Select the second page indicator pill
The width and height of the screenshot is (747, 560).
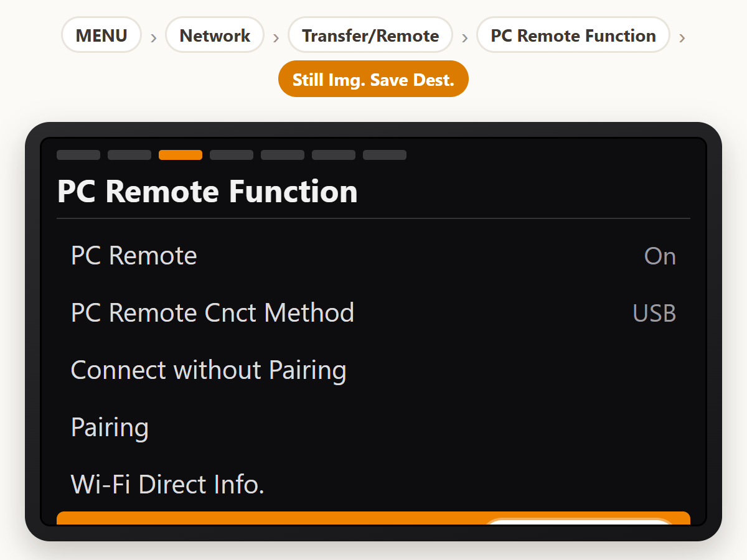point(129,155)
